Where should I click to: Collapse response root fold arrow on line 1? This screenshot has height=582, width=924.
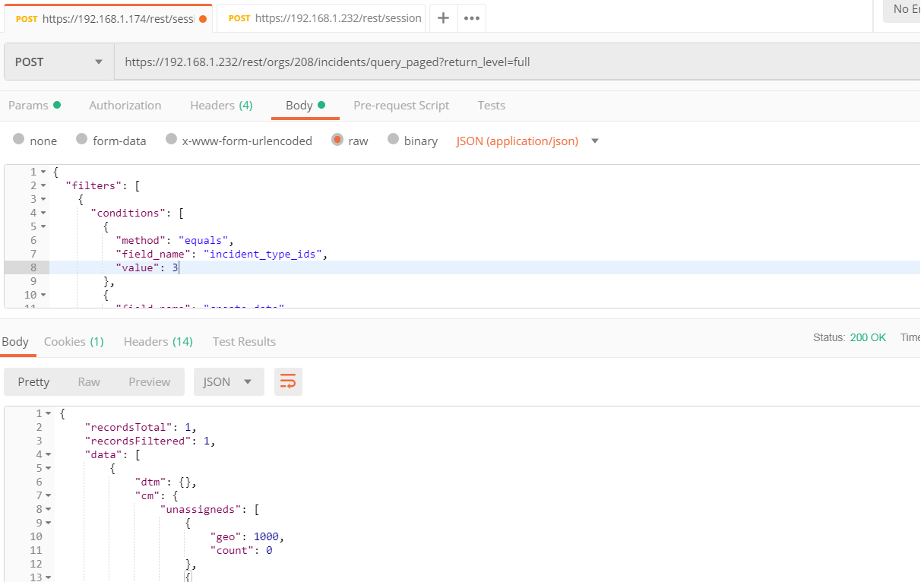pyautogui.click(x=49, y=413)
